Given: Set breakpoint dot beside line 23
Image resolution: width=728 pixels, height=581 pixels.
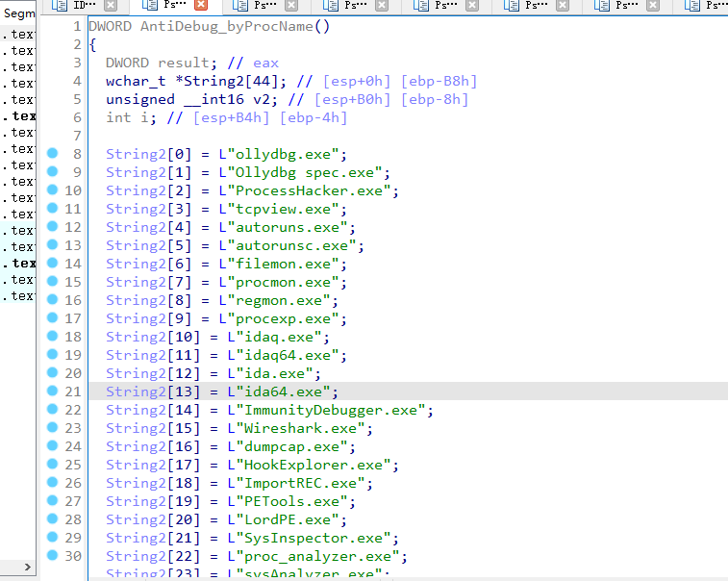Looking at the screenshot, I should click(53, 427).
